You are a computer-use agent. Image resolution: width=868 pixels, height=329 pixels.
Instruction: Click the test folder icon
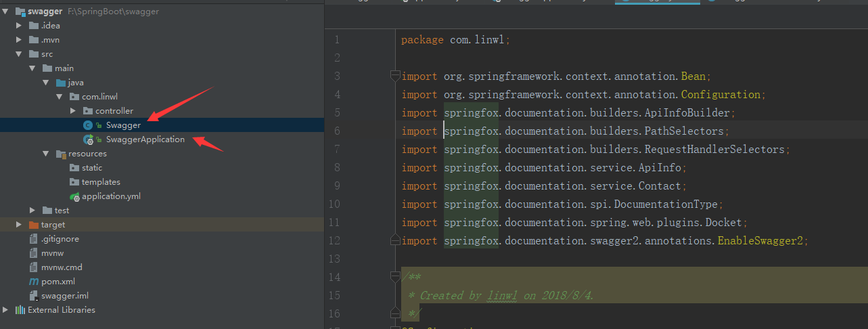tap(47, 211)
